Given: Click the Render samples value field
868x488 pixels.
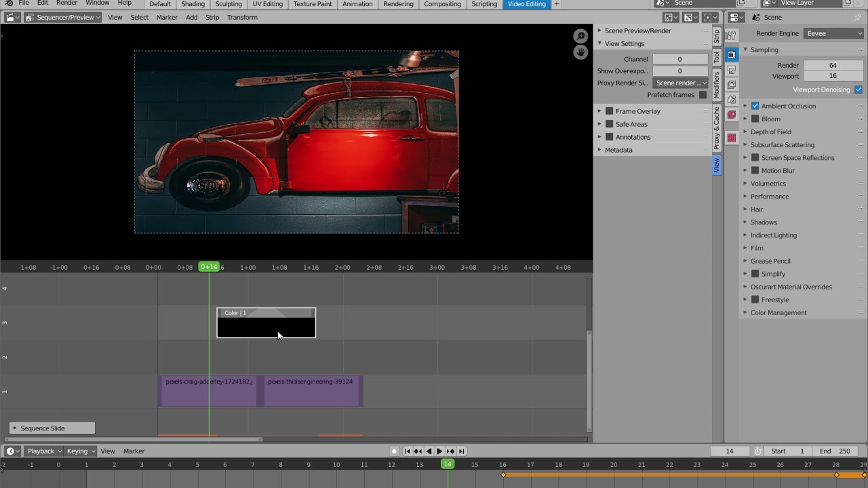Looking at the screenshot, I should coord(833,66).
